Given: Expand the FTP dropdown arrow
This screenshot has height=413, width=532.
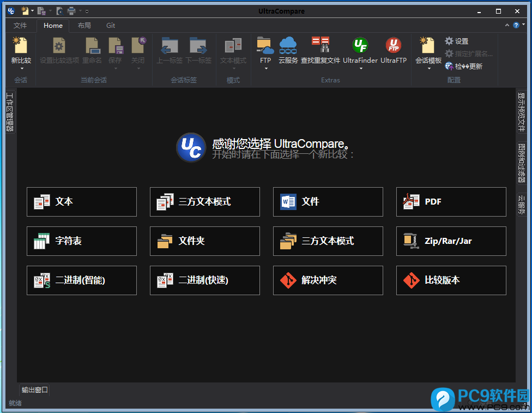Looking at the screenshot, I should click(x=266, y=69).
